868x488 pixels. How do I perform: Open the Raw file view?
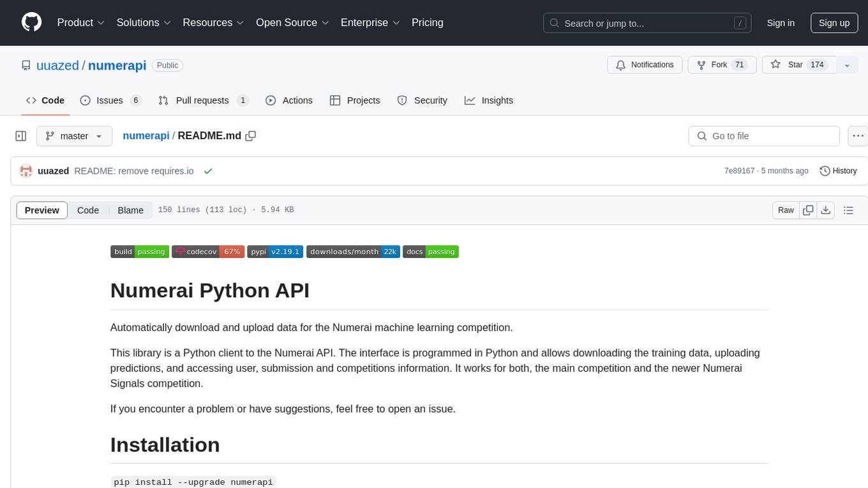pos(786,210)
